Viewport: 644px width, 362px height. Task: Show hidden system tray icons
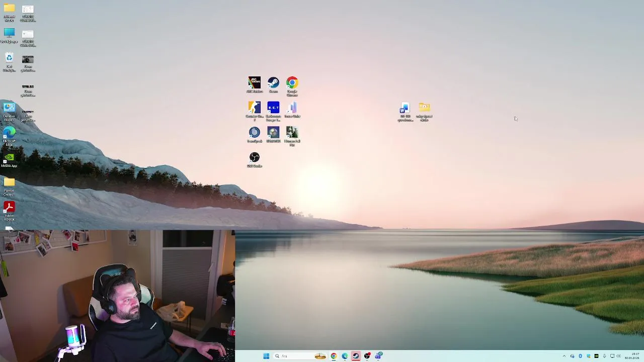point(564,356)
